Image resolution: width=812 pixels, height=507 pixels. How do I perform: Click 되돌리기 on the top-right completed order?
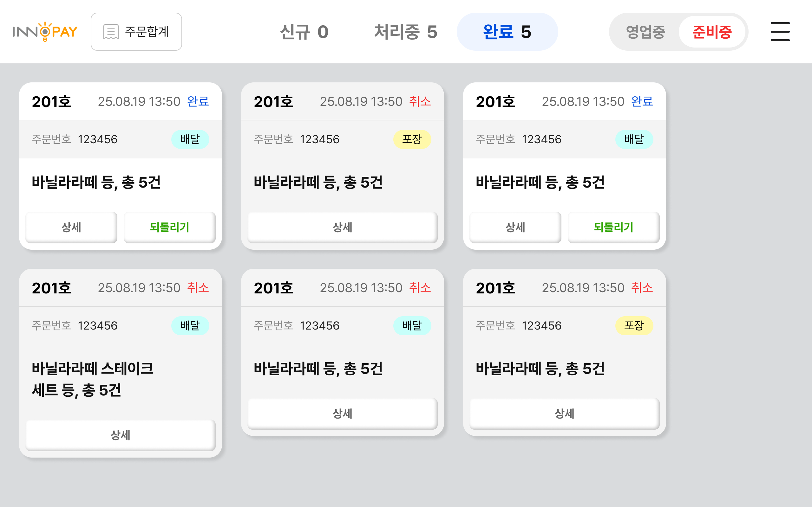click(x=613, y=227)
